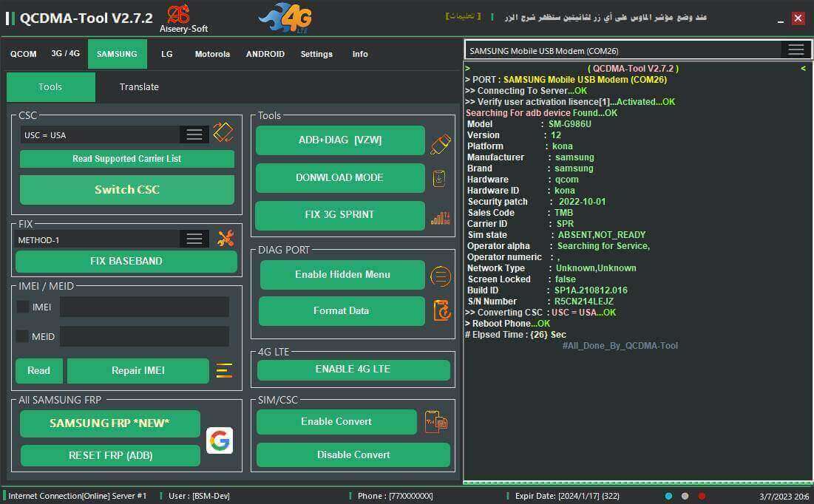Image resolution: width=814 pixels, height=504 pixels.
Task: Click the CSC rotate/switch icon
Action: point(223,132)
